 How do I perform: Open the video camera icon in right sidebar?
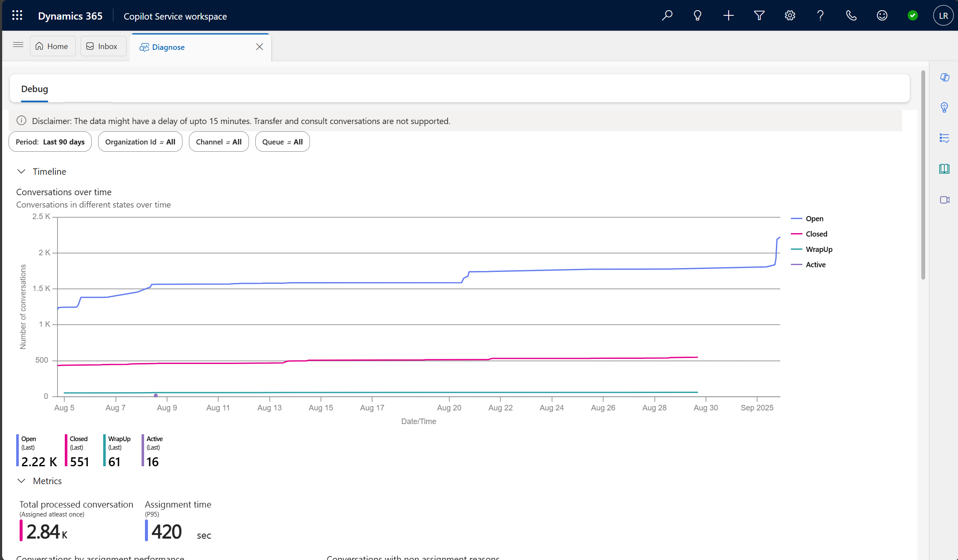(944, 200)
